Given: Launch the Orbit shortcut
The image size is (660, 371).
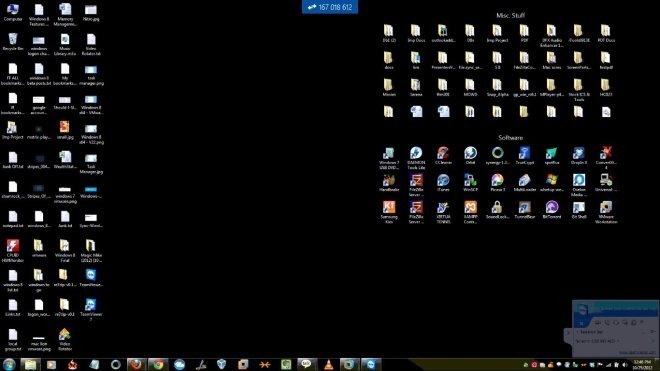Looking at the screenshot, I should 470,155.
